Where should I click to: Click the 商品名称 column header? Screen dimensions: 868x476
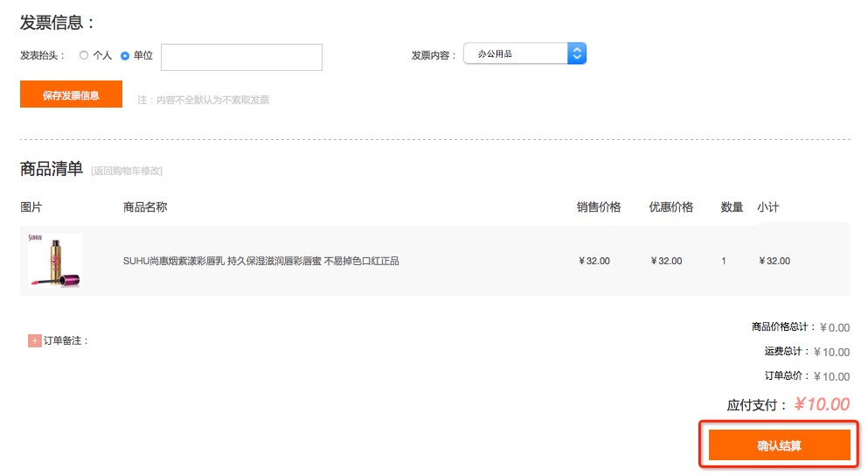pos(145,207)
